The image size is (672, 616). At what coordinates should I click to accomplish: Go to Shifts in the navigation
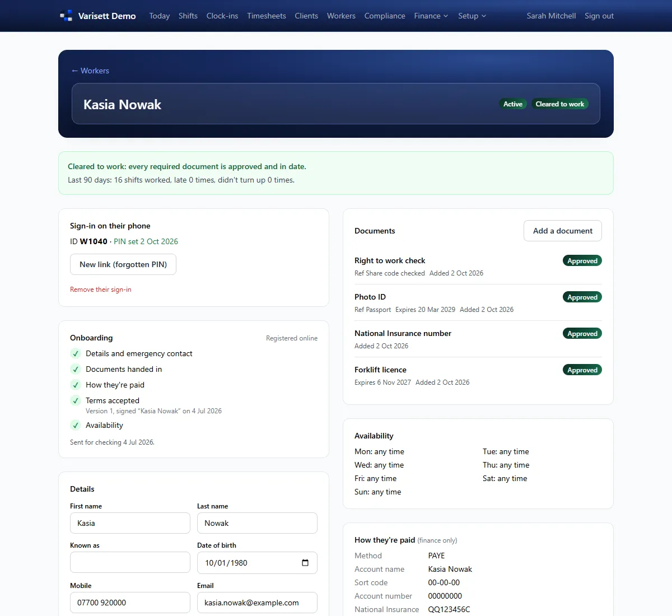[188, 16]
